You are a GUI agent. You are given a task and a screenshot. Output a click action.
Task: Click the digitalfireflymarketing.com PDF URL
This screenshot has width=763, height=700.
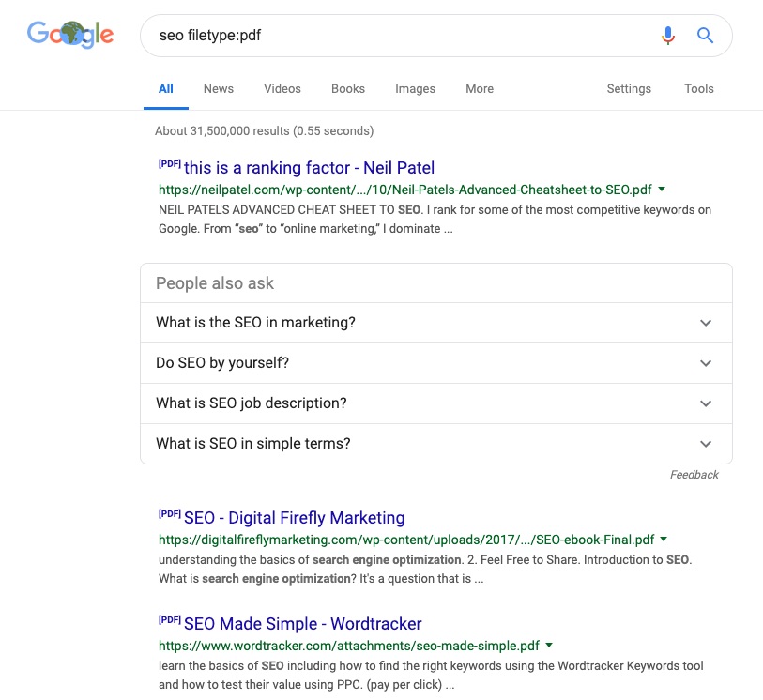click(406, 540)
